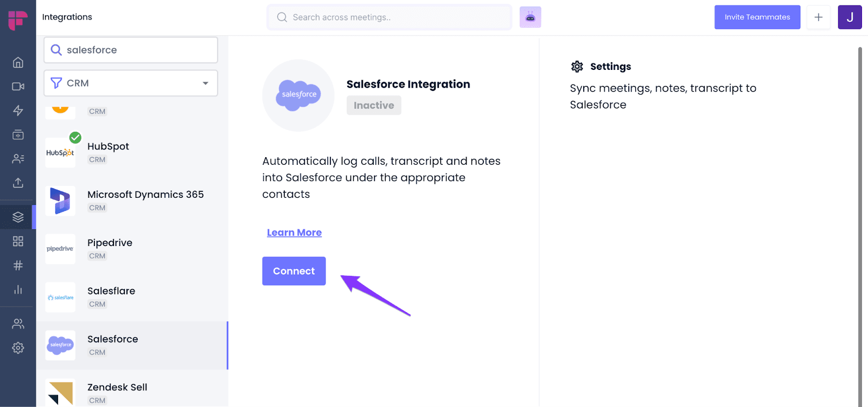The height and width of the screenshot is (407, 868).
Task: Open the bar chart analytics icon
Action: 18,289
